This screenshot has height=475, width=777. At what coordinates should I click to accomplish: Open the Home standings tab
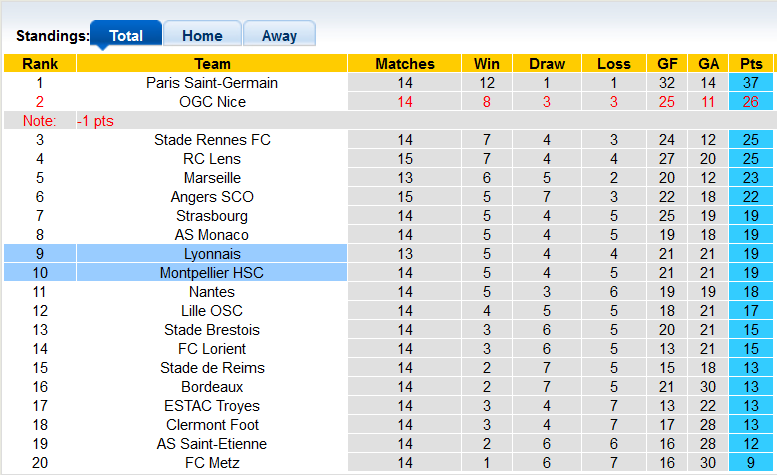[202, 36]
